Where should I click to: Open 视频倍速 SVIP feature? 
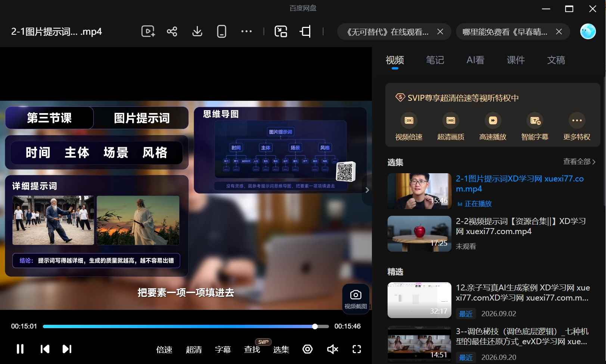[x=409, y=127]
